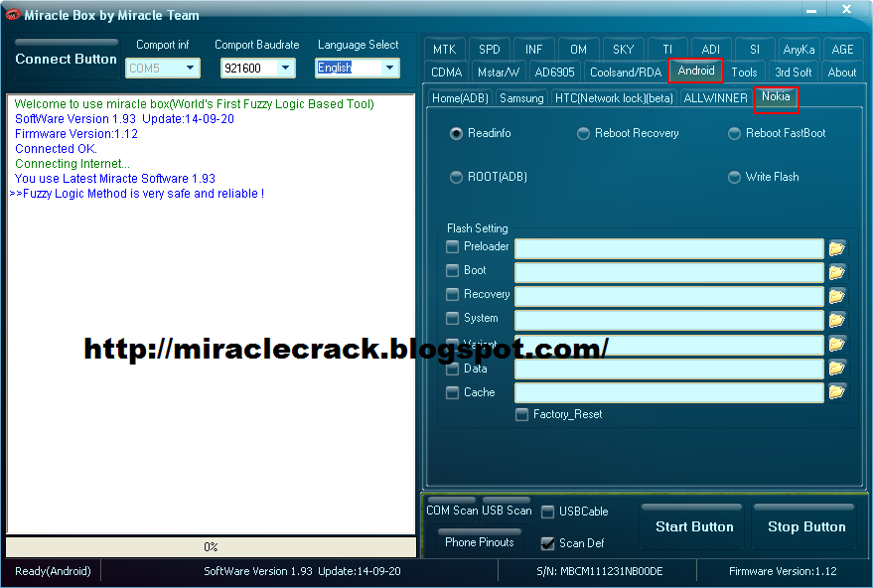Screen dimensions: 873x588
Task: Open Data partition file browser
Action: click(x=837, y=367)
